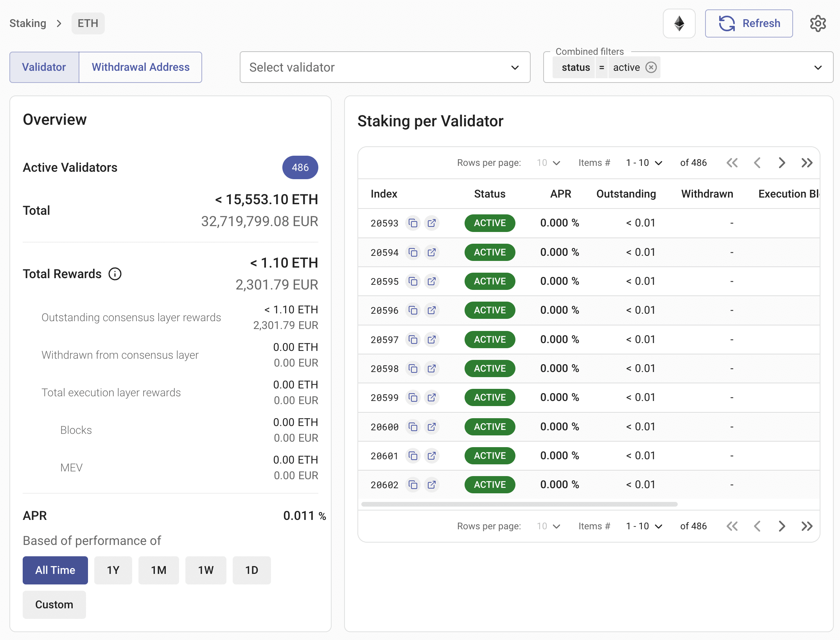The width and height of the screenshot is (840, 640).
Task: Select 1Y performance period
Action: point(113,570)
